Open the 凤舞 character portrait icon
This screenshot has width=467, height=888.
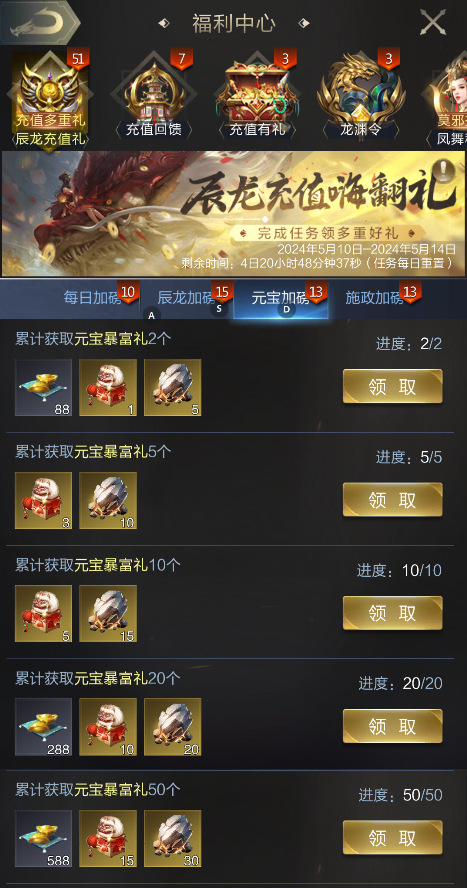(x=449, y=100)
